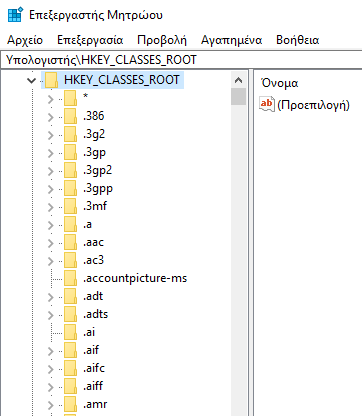Expand the .amr key

coord(50,405)
